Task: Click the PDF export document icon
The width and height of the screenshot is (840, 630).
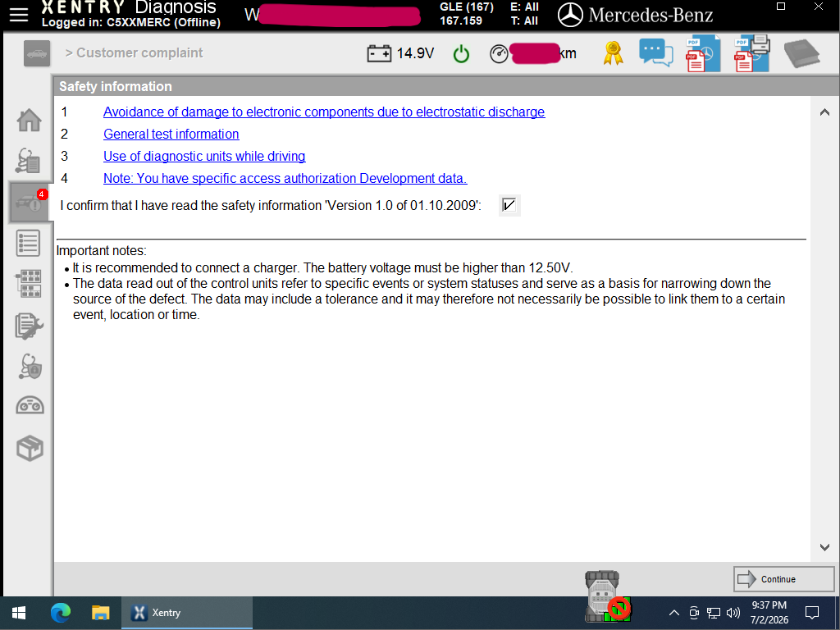Action: click(703, 53)
